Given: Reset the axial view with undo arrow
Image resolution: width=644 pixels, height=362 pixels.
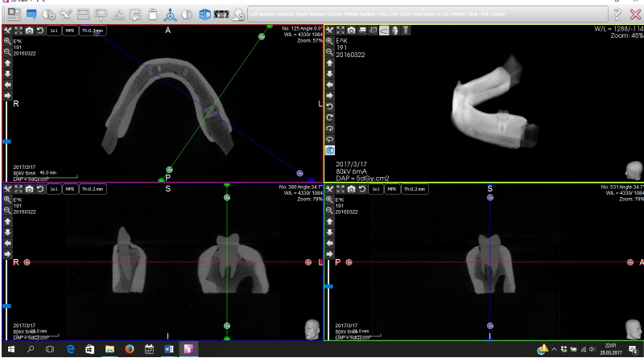Looking at the screenshot, I should (x=40, y=31).
